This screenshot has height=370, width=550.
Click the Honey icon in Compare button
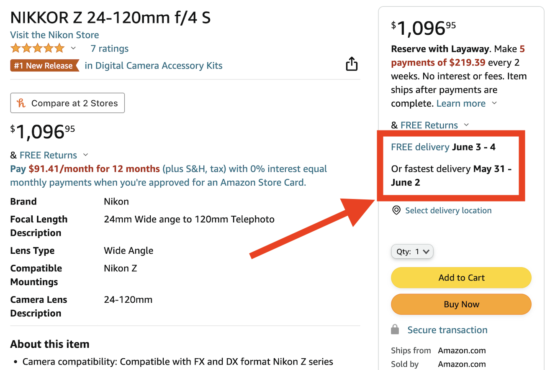tap(21, 103)
